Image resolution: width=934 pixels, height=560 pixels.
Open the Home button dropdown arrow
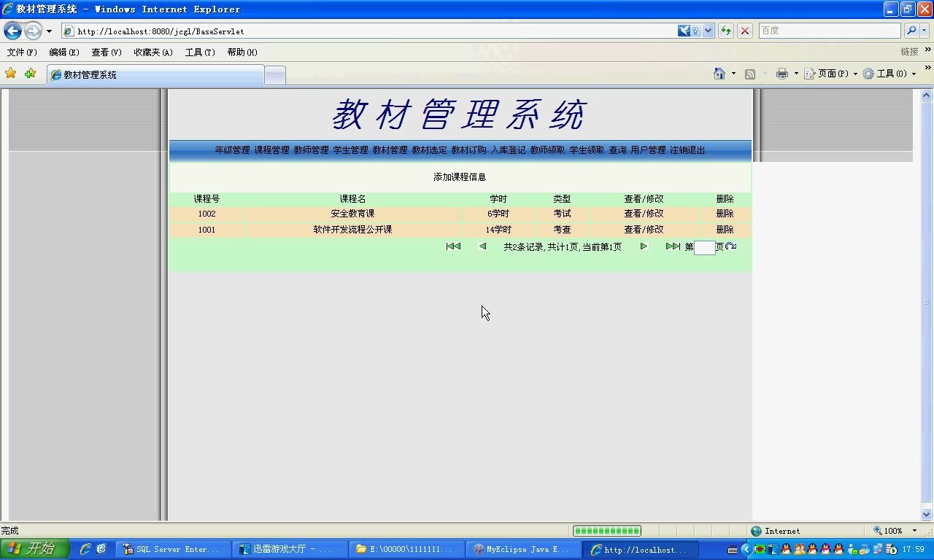pyautogui.click(x=733, y=74)
